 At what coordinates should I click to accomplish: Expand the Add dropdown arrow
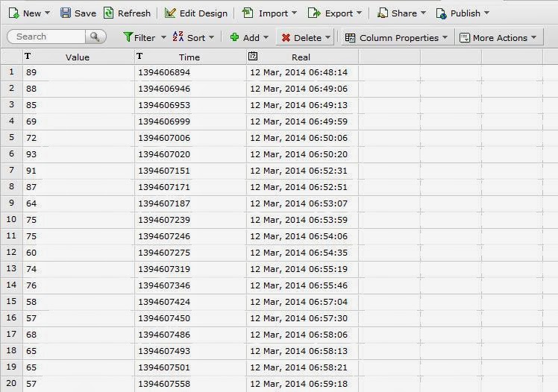[266, 37]
